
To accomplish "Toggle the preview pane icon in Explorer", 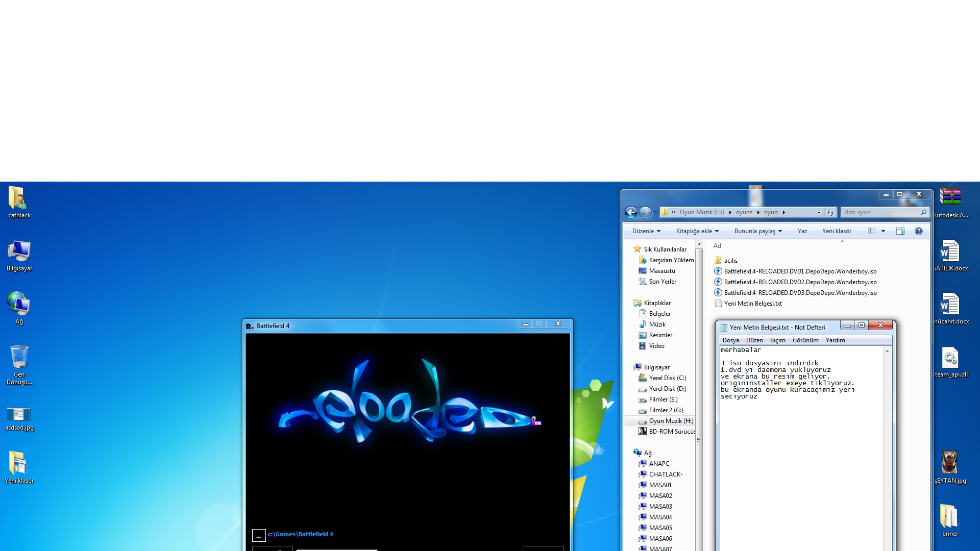I will pyautogui.click(x=900, y=231).
